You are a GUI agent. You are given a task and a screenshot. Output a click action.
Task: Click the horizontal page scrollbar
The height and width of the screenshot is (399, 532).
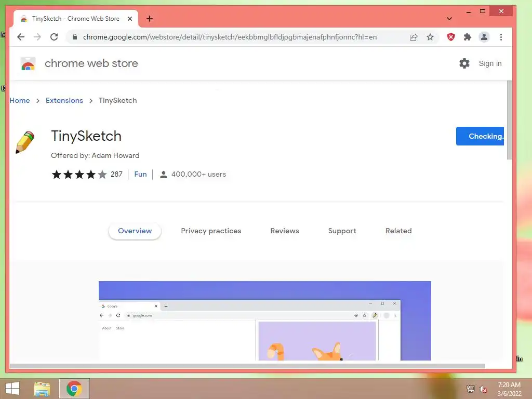[x=247, y=366]
